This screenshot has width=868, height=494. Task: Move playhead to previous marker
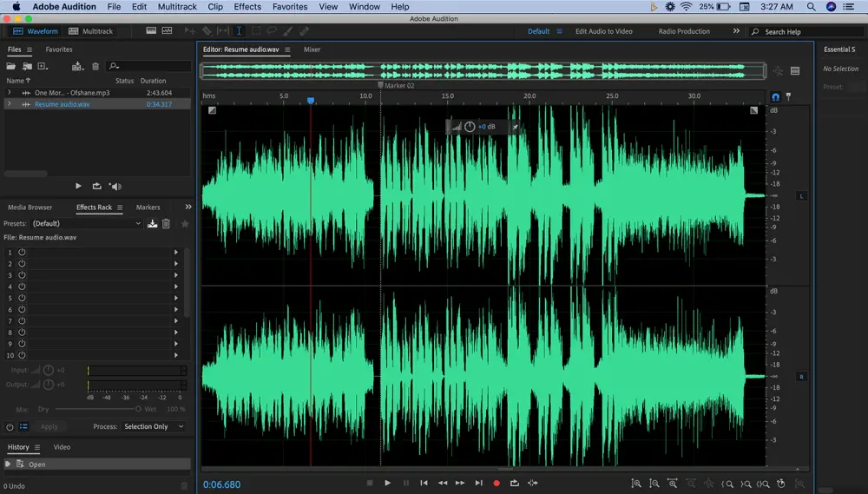(x=424, y=483)
